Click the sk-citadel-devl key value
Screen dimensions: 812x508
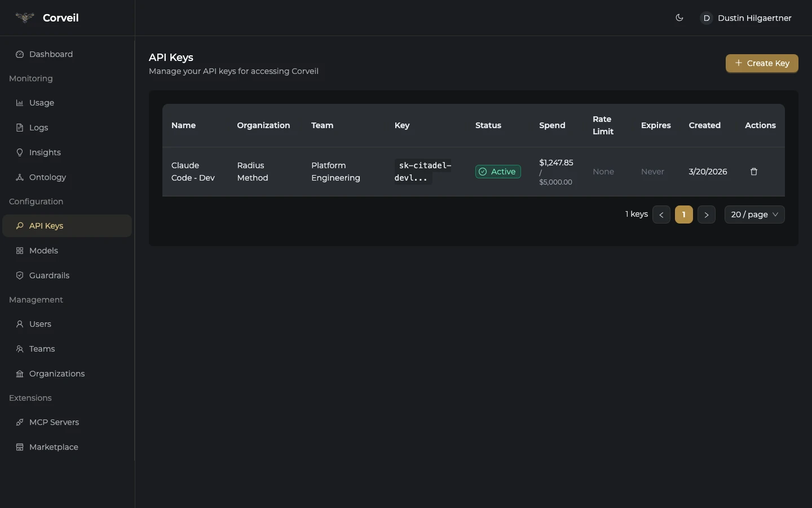pyautogui.click(x=422, y=172)
